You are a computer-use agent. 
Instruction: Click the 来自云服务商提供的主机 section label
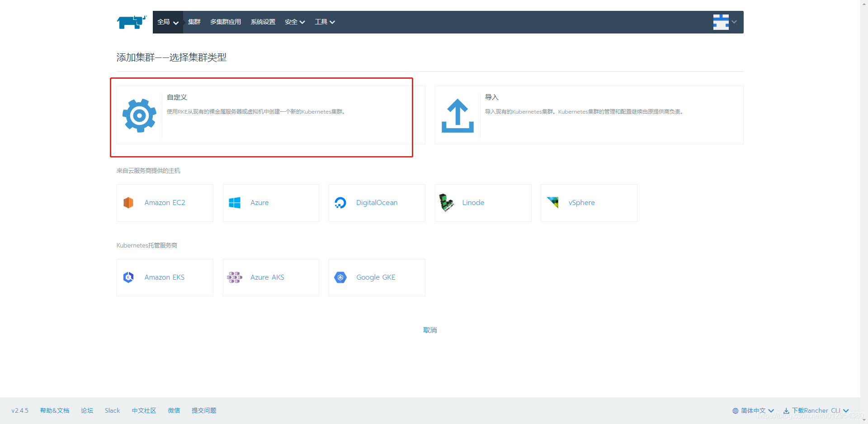(148, 171)
